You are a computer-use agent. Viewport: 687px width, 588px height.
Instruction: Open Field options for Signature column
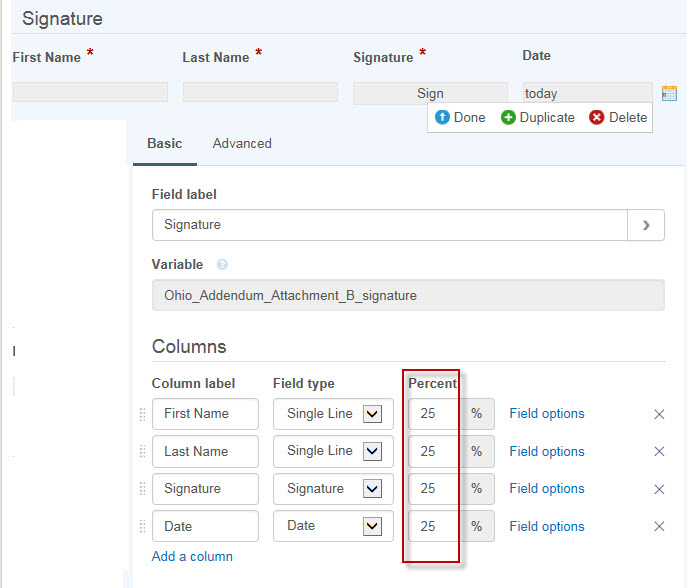click(x=547, y=489)
